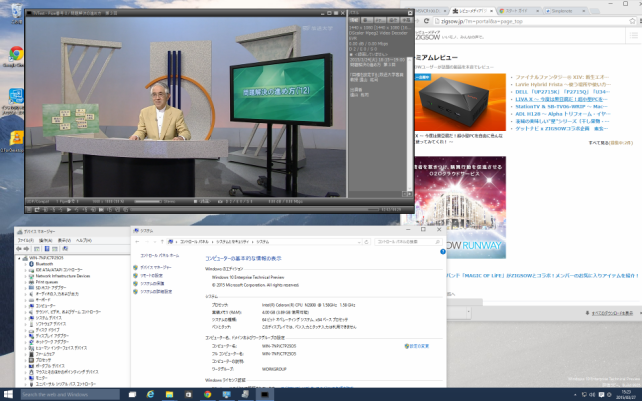The height and width of the screenshot is (401, 642).
Task: Expand the プロセッサ node
Action: [x=25, y=360]
